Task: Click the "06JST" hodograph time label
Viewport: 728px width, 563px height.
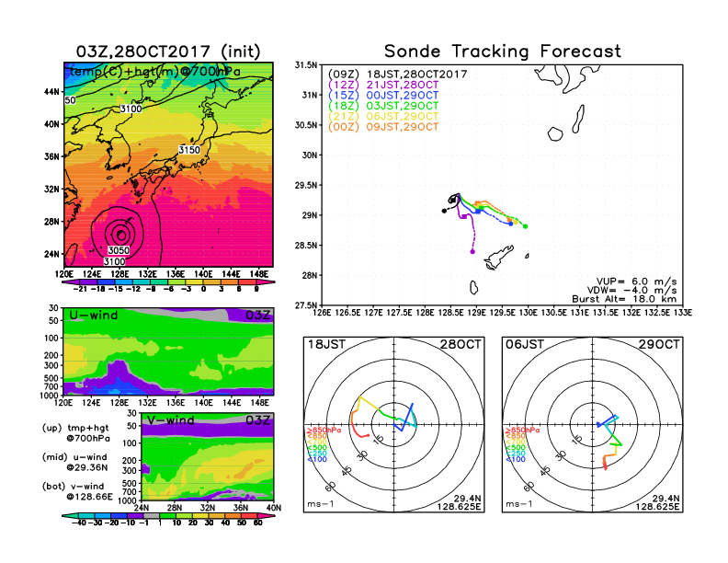Action: coord(525,344)
